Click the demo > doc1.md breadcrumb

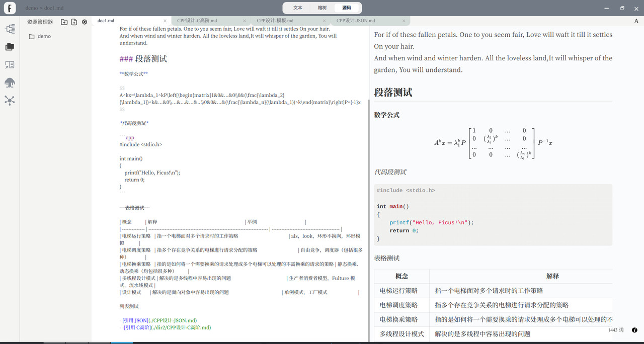pyautogui.click(x=45, y=8)
